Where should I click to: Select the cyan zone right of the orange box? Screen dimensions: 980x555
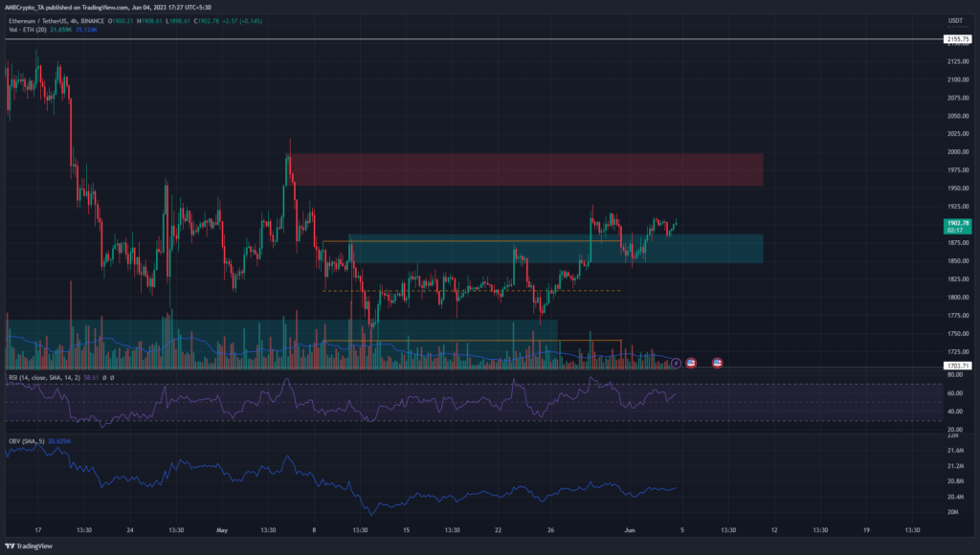coord(689,249)
